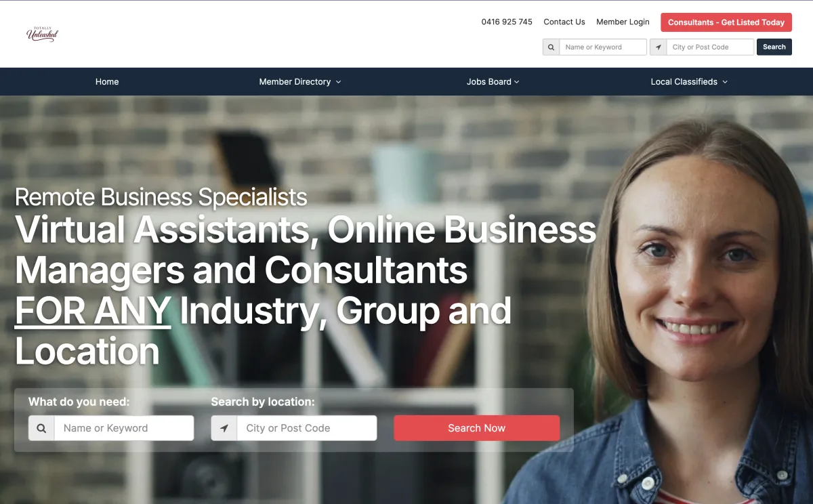Click the red Search Now button
This screenshot has height=504, width=813.
tap(477, 428)
